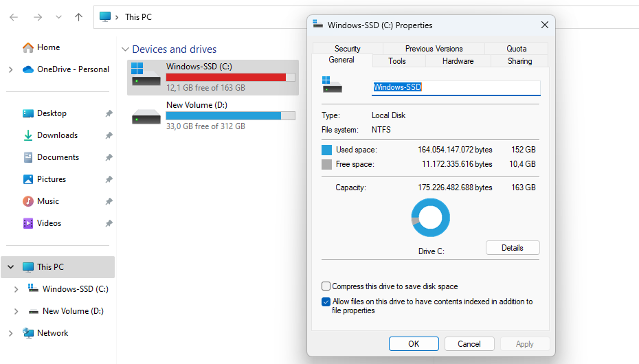Uncheck Allow files to have contents indexed
The height and width of the screenshot is (364, 639).
[x=326, y=302]
